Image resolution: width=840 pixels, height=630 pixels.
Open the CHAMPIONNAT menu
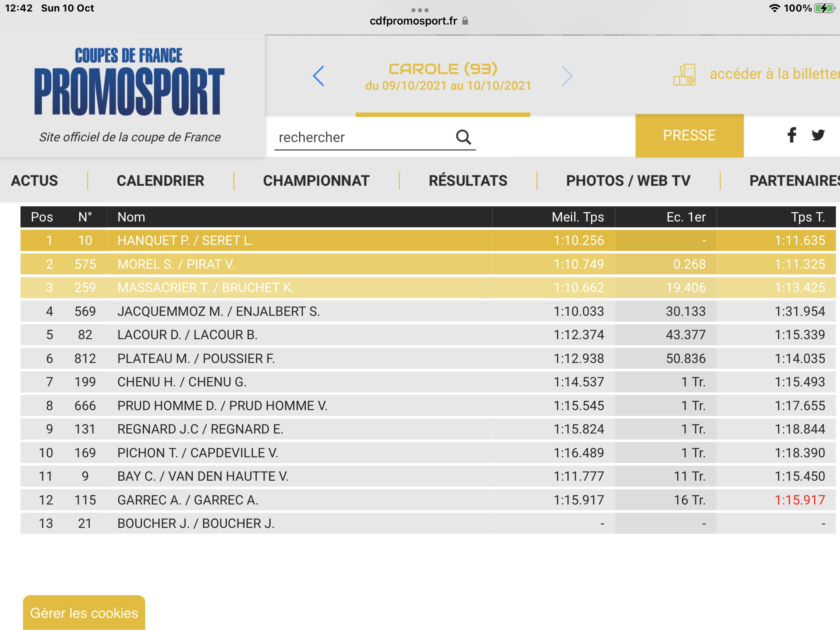pyautogui.click(x=316, y=181)
